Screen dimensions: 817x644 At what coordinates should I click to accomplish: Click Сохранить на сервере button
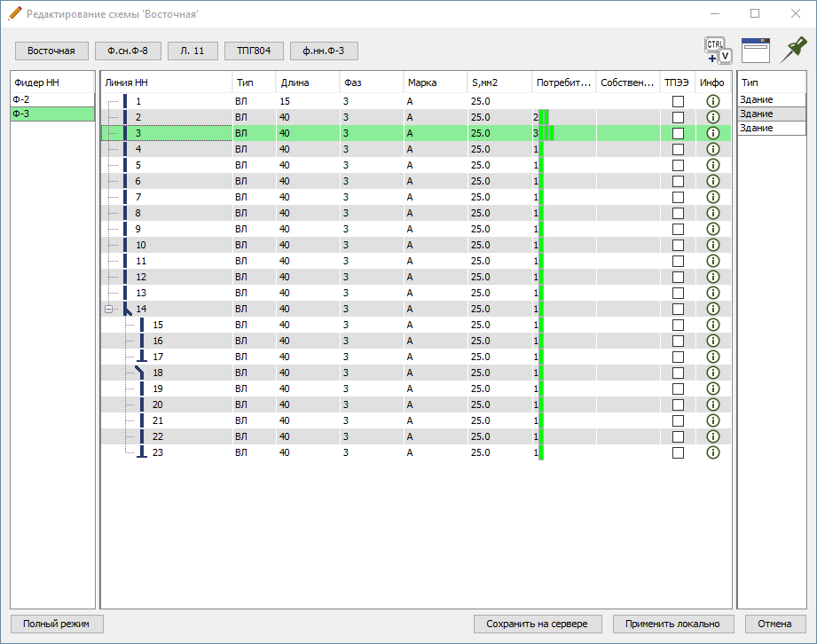point(538,624)
